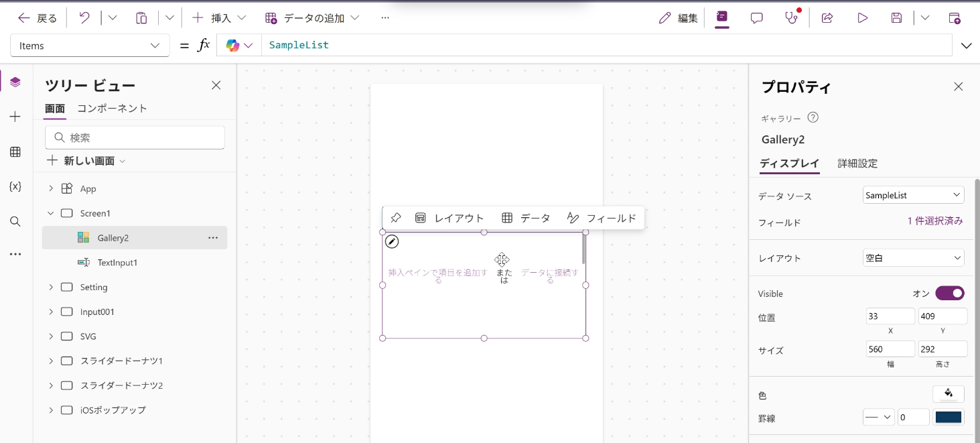The width and height of the screenshot is (980, 443).
Task: Open the Variables icon in left rail
Action: coord(15,186)
